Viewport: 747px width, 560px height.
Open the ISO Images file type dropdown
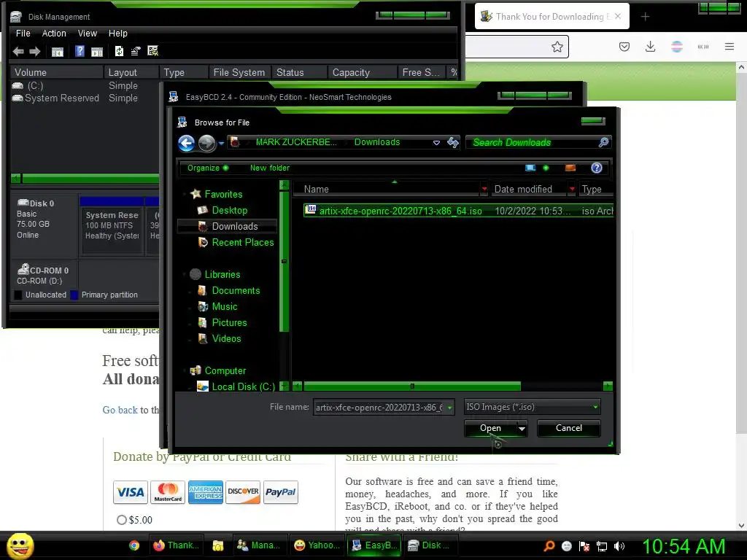tap(595, 407)
